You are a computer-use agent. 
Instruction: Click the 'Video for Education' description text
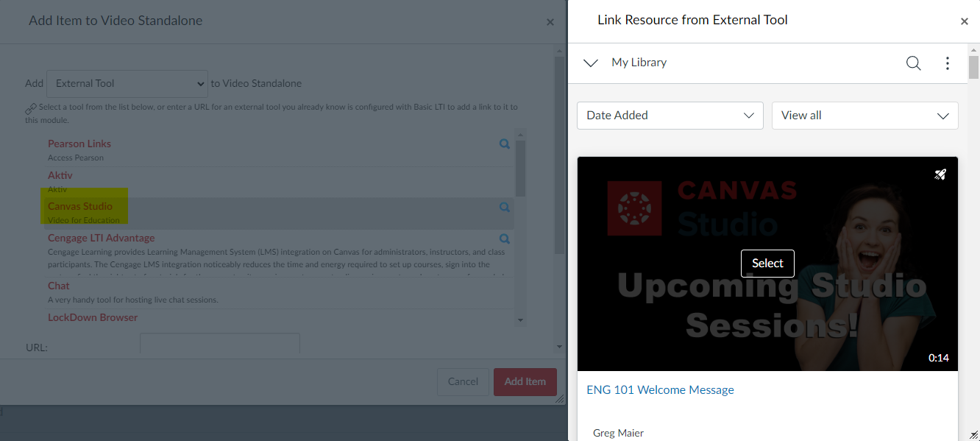pyautogui.click(x=83, y=220)
